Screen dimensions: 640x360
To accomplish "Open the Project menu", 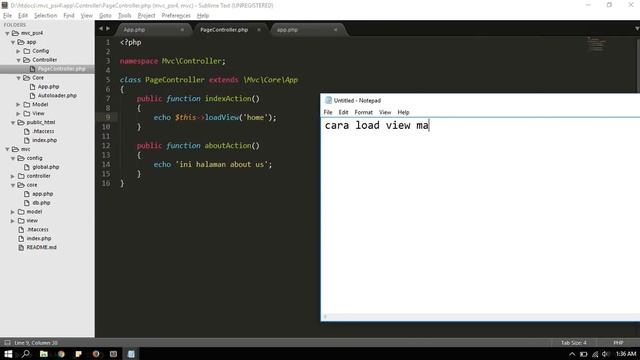I will (147, 16).
